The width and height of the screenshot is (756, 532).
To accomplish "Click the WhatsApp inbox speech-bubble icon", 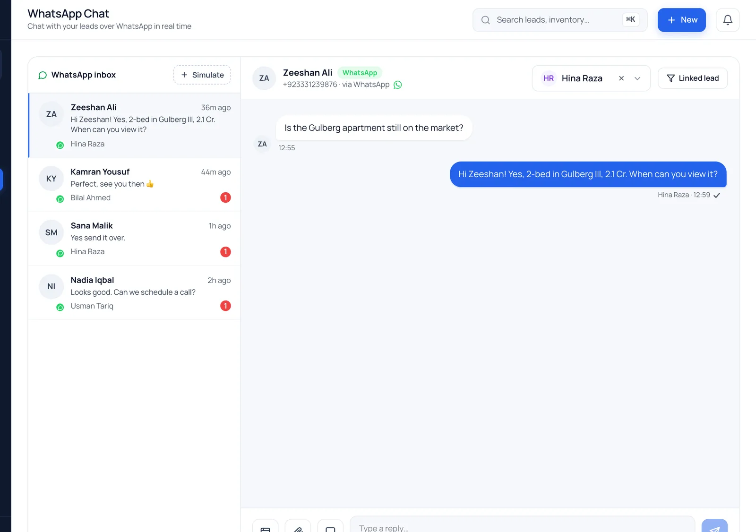I will tap(43, 75).
